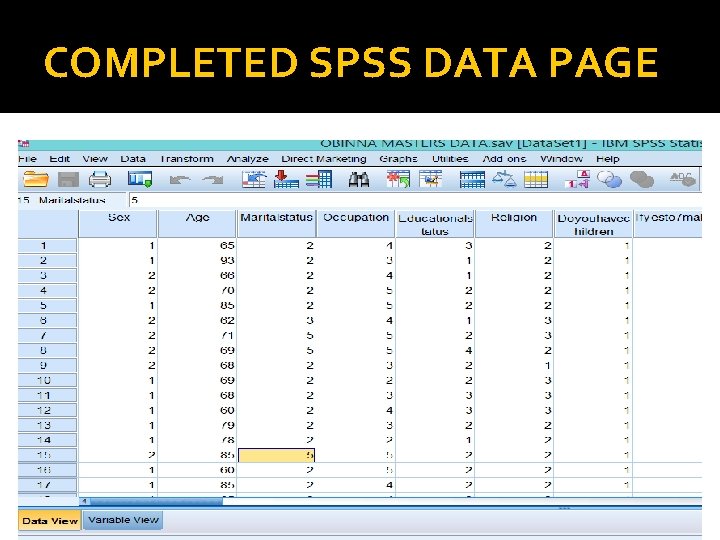The width and height of the screenshot is (720, 540).
Task: Switch to the Data View tab
Action: pos(50,521)
